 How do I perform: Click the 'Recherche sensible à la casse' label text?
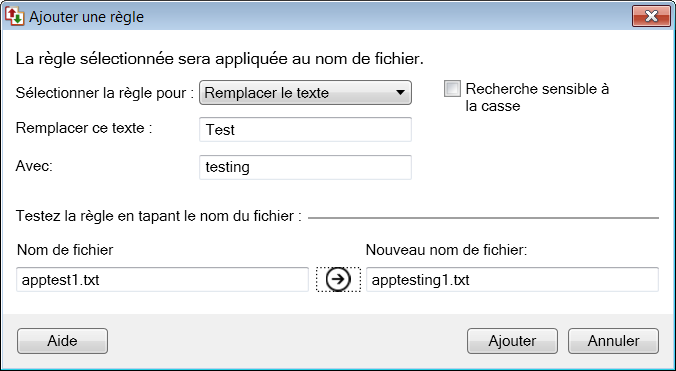pyautogui.click(x=537, y=97)
